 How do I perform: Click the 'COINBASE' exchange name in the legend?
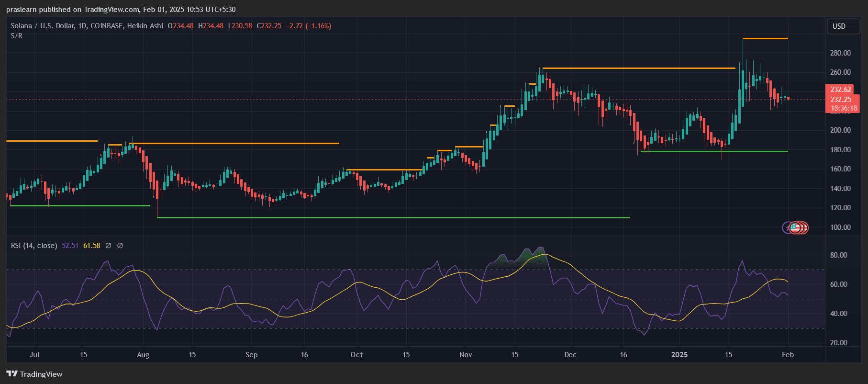(x=106, y=26)
